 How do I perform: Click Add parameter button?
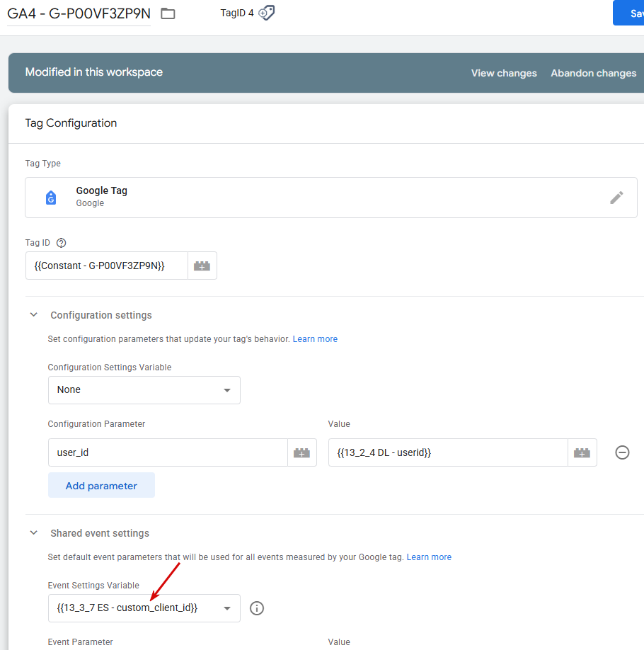pos(101,486)
